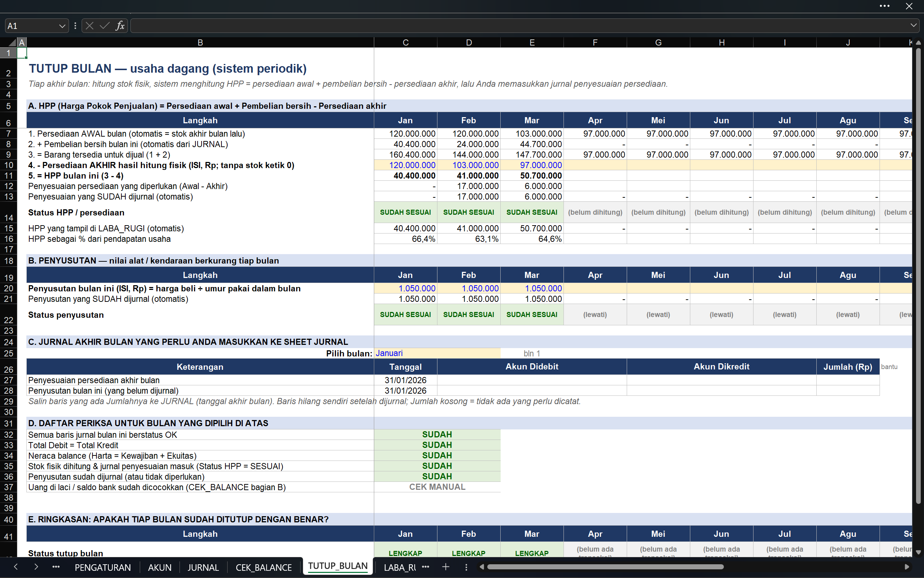Screen dimensions: 924x578
Task: Click the vertical dots tab bar splitter
Action: (x=466, y=567)
